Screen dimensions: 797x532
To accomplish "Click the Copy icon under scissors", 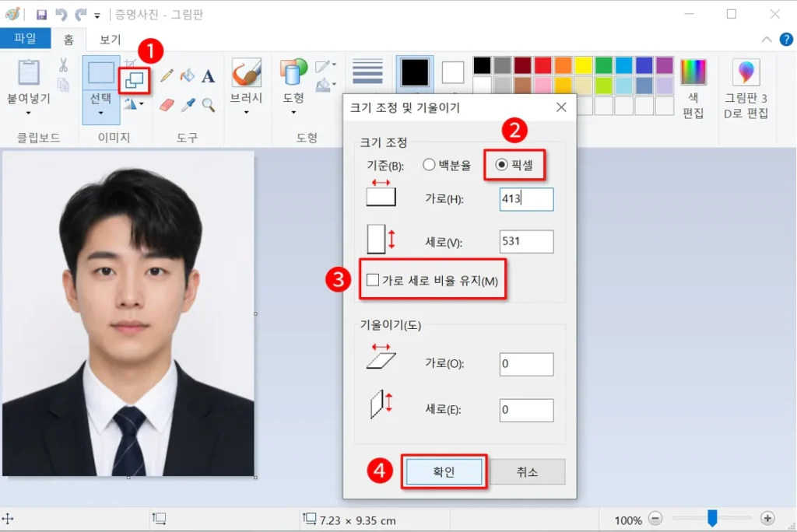I will 63,84.
